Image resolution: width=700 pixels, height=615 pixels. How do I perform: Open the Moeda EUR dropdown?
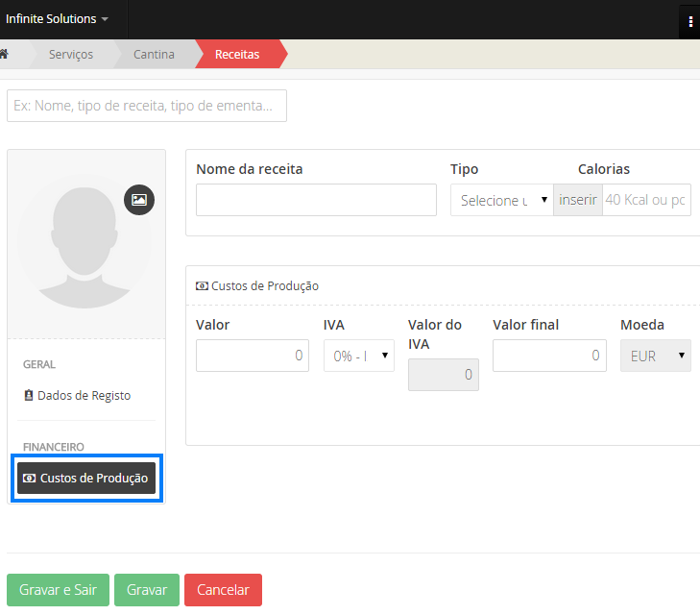pos(655,356)
